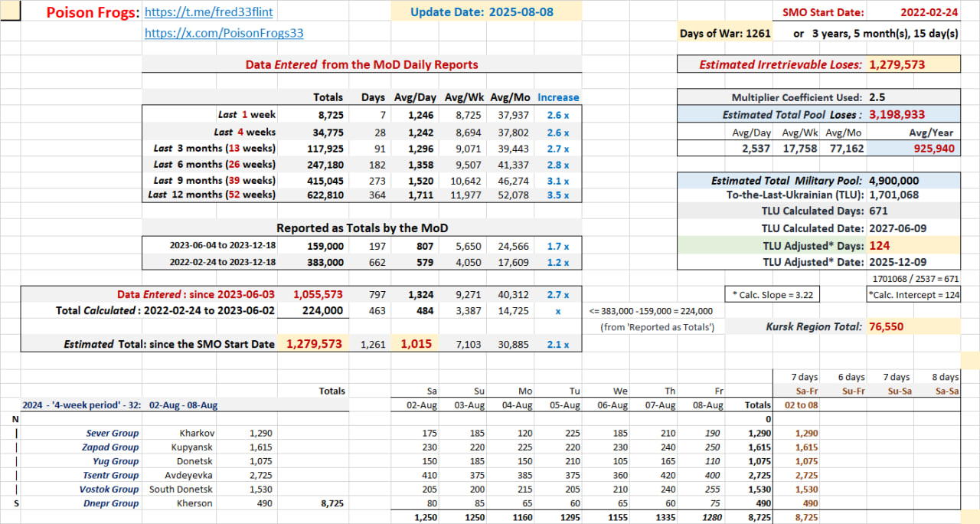
Task: Click the Multiplier Coefficient Used label
Action: point(796,97)
